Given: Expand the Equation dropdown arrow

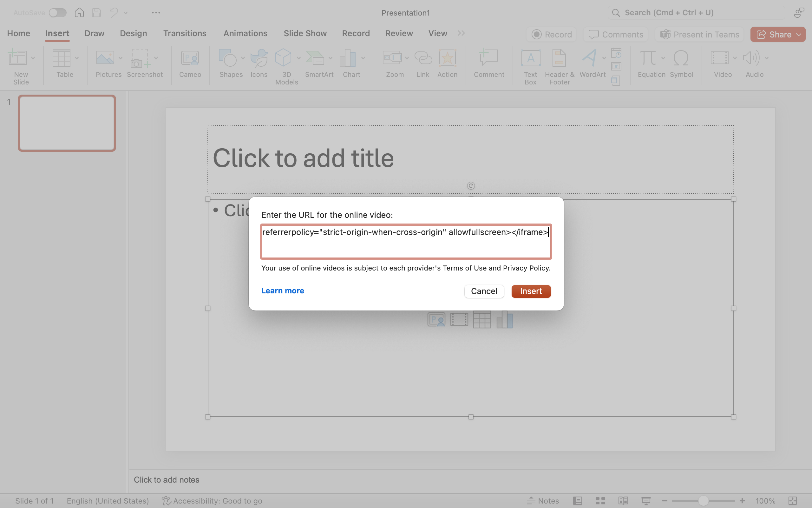Looking at the screenshot, I should click(663, 58).
